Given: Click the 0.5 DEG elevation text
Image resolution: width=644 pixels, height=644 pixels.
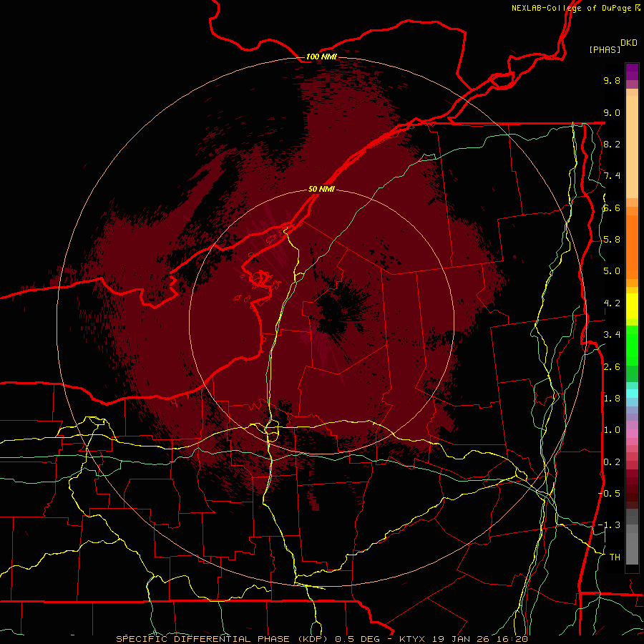Looking at the screenshot, I should pyautogui.click(x=358, y=639).
